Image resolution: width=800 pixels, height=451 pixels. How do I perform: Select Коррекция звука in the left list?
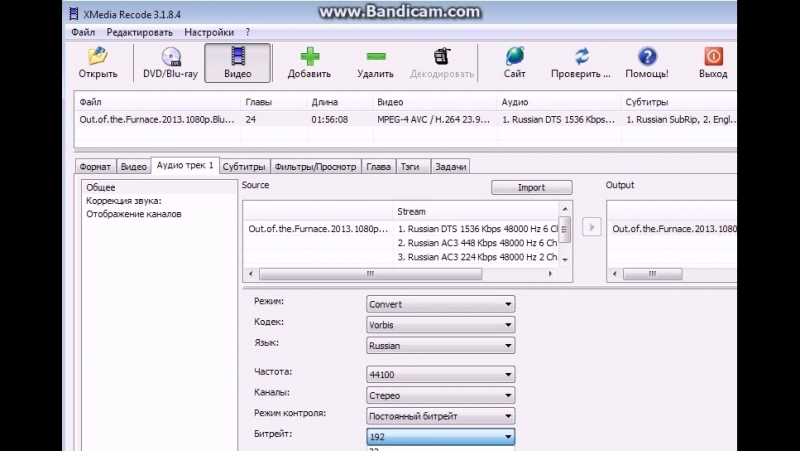[x=123, y=201]
